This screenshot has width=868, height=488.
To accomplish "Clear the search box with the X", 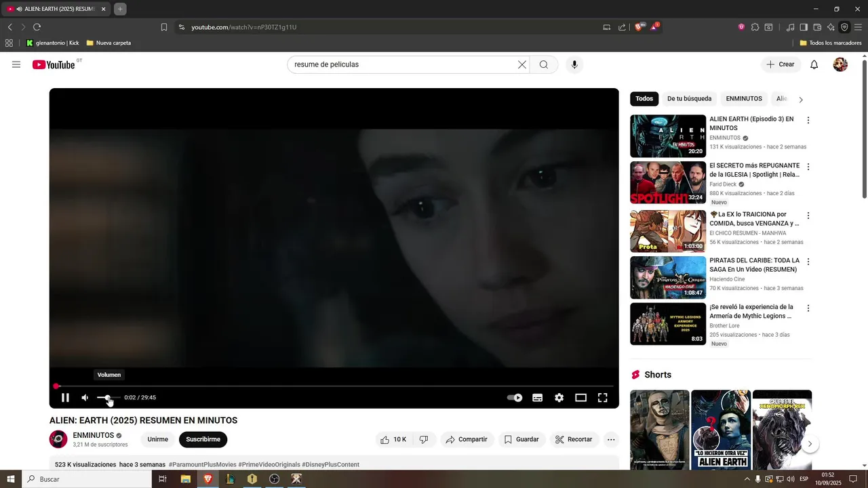I will pos(522,64).
